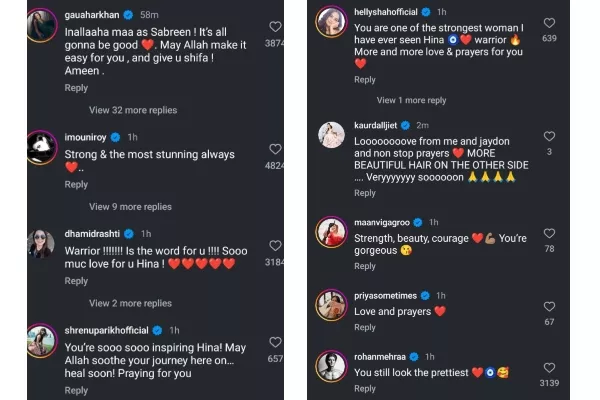Reply to kaurdalljiet's comment
This screenshot has width=600, height=400.
365,193
